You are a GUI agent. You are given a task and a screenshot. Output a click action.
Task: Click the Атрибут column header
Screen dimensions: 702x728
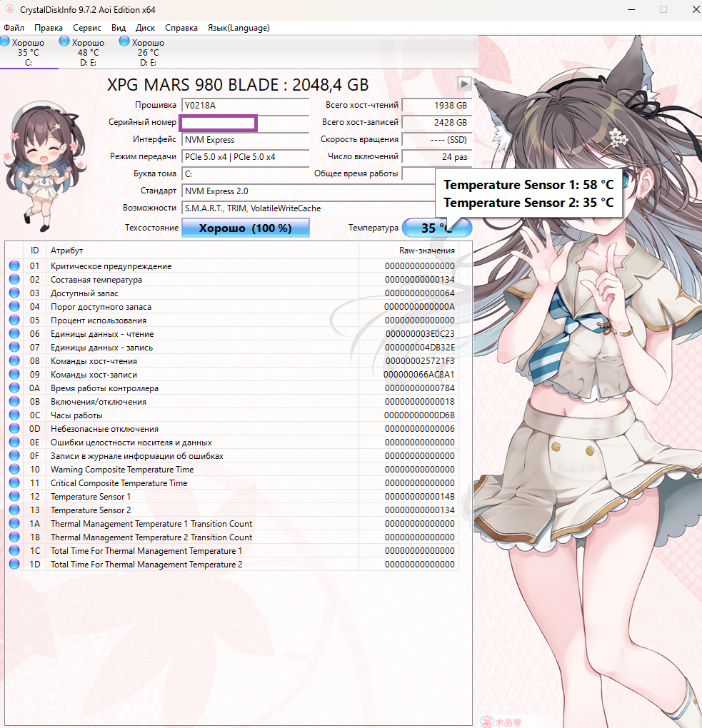pyautogui.click(x=202, y=251)
